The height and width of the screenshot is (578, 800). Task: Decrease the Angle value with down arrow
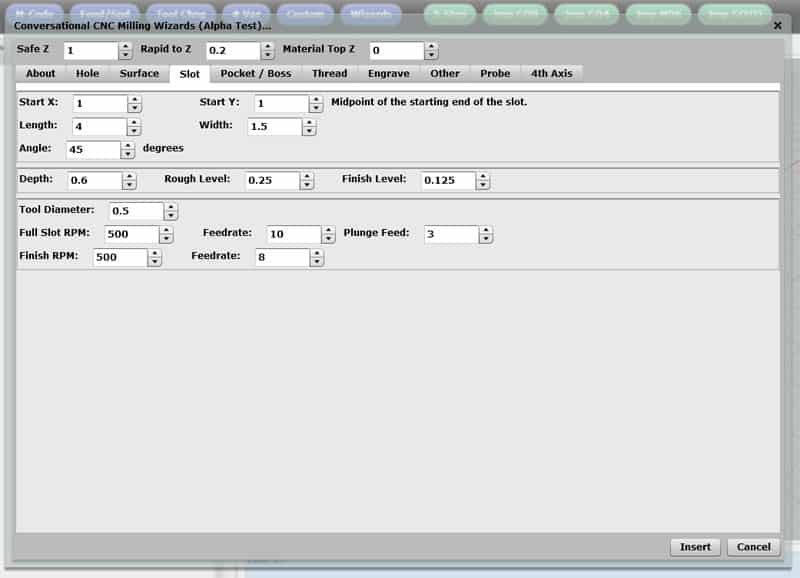pos(128,154)
